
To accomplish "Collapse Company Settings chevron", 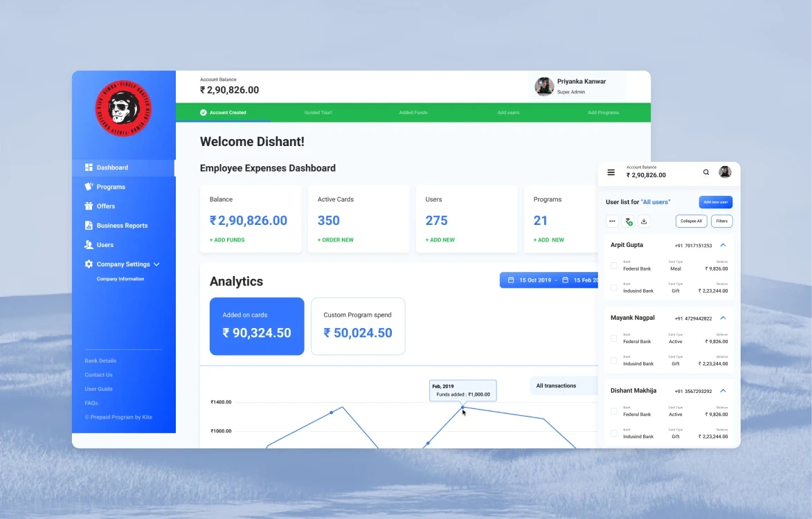I will coord(156,264).
